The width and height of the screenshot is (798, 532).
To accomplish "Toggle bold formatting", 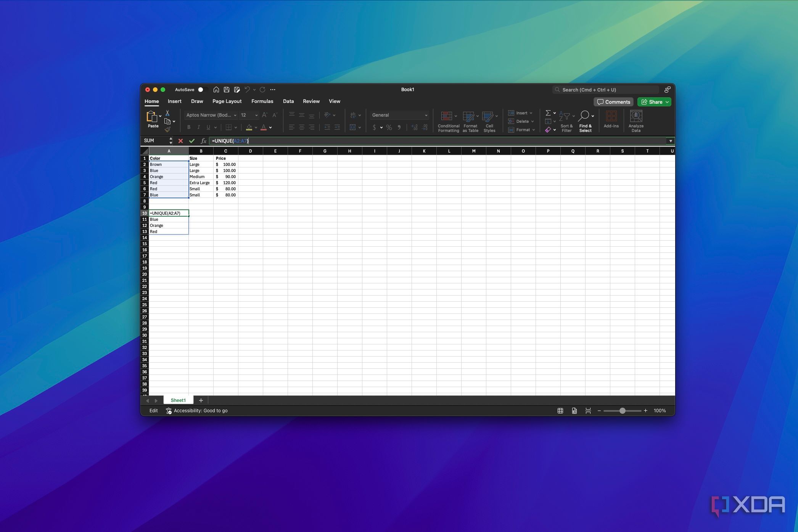I will (188, 127).
